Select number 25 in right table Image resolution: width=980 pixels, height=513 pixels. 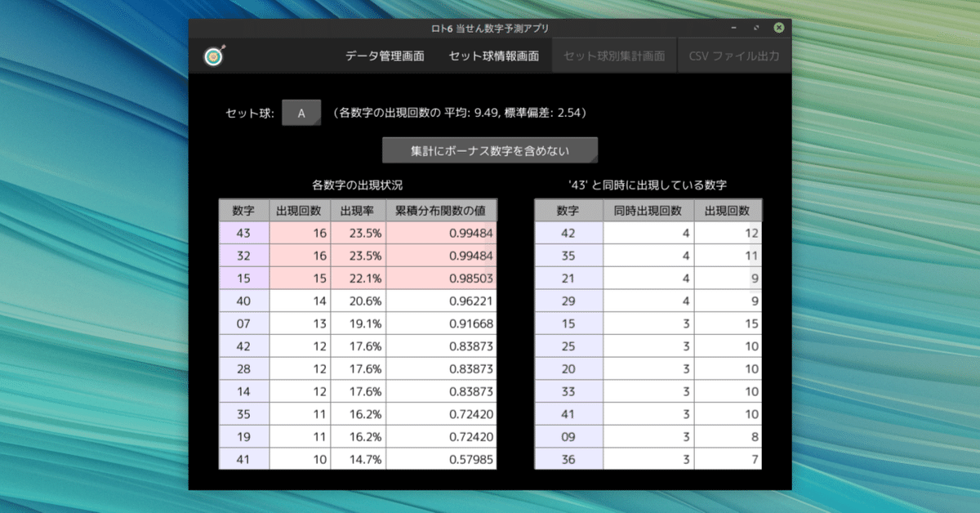point(568,346)
